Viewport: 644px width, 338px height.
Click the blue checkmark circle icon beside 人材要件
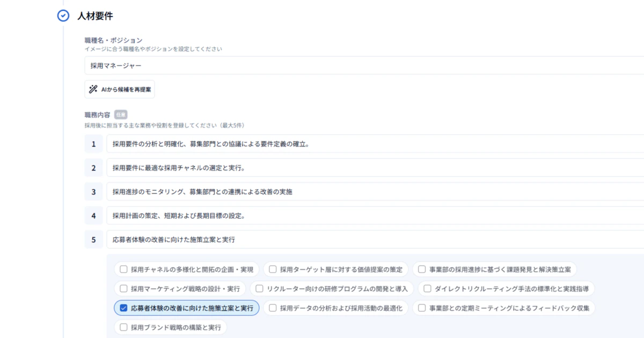(63, 16)
